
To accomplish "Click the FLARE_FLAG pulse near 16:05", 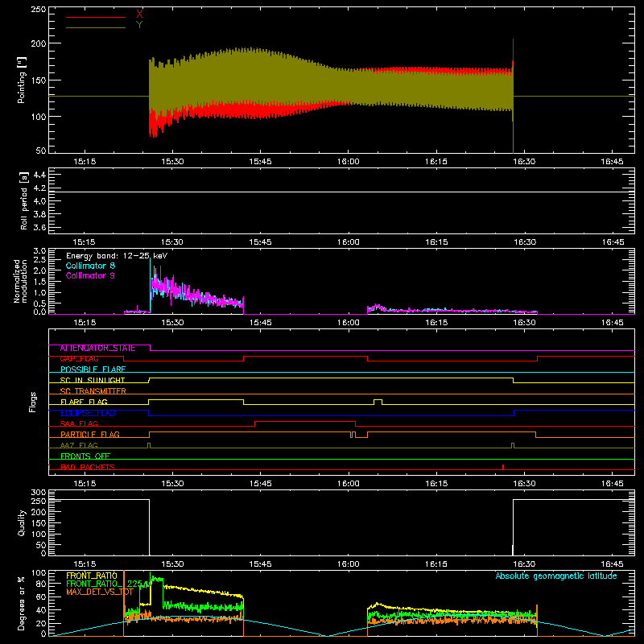I will [378, 402].
